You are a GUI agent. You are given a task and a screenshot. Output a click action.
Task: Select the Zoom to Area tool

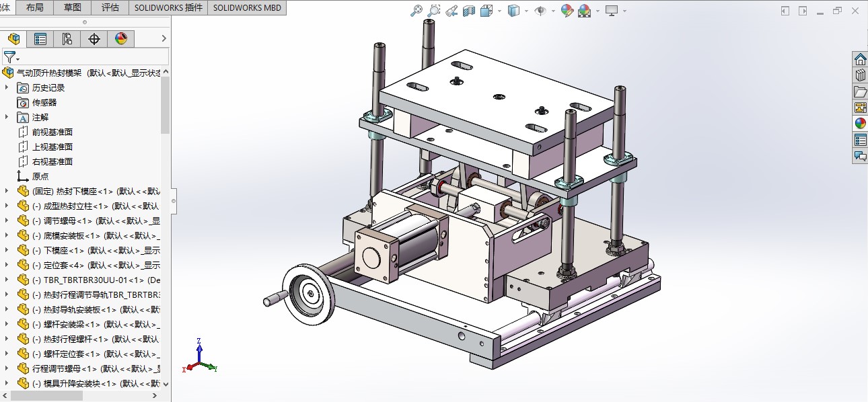tap(434, 11)
